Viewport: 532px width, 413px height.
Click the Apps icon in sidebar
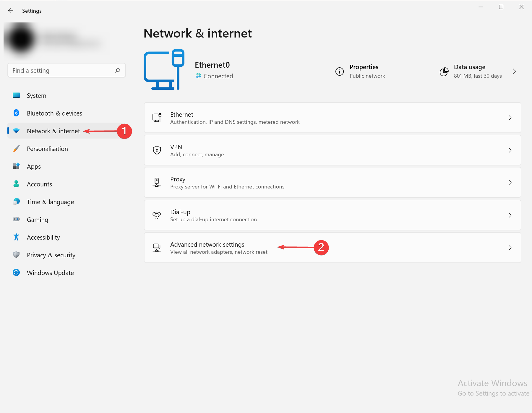click(x=16, y=166)
